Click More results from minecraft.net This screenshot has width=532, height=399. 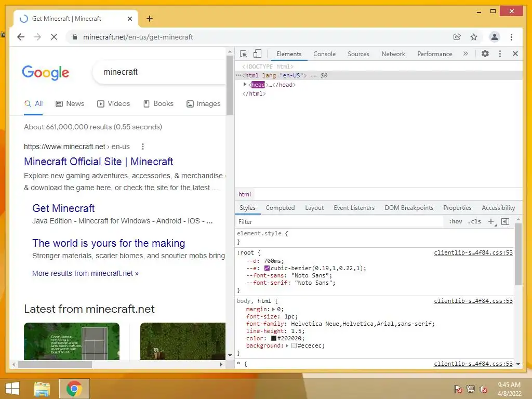(x=85, y=273)
